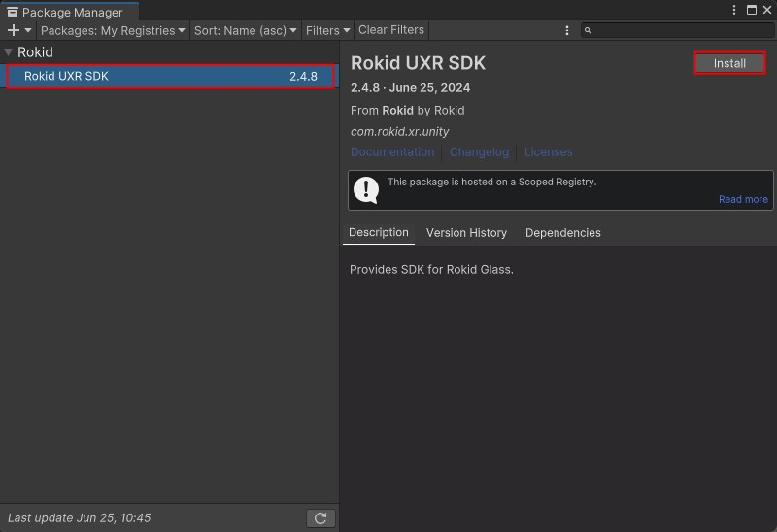
Task: Switch to the Dependencies tab
Action: pos(563,233)
